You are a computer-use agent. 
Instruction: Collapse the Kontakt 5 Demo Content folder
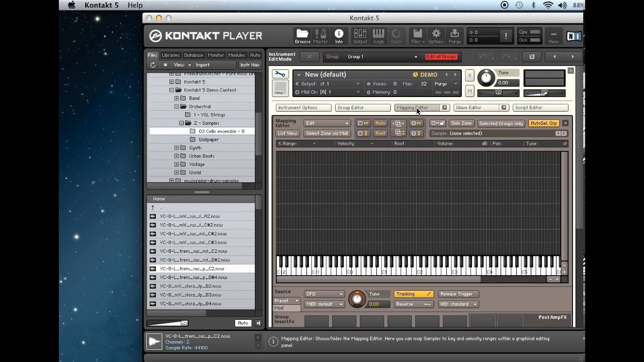click(172, 90)
